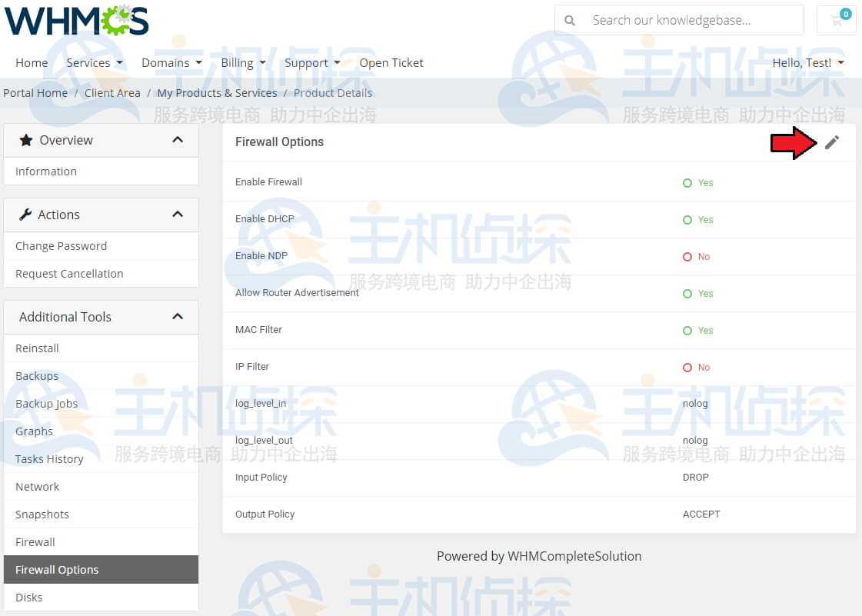Collapse the Actions panel chevron

[178, 215]
